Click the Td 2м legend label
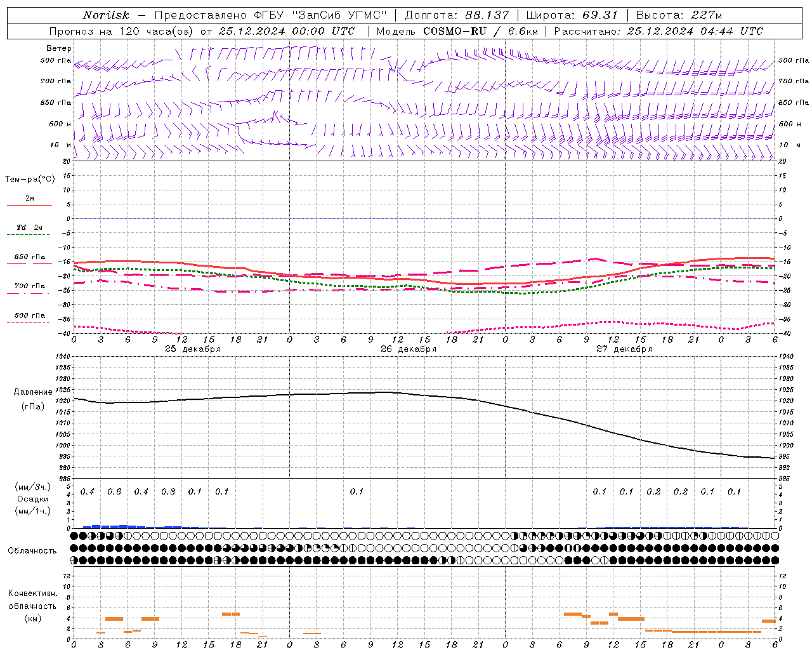812x650 pixels. click(x=30, y=227)
